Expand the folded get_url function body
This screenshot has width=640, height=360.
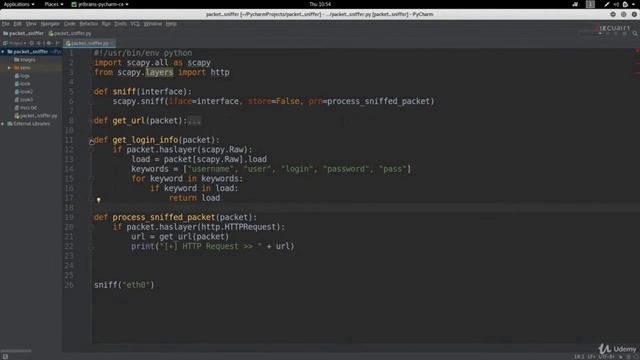coord(194,121)
